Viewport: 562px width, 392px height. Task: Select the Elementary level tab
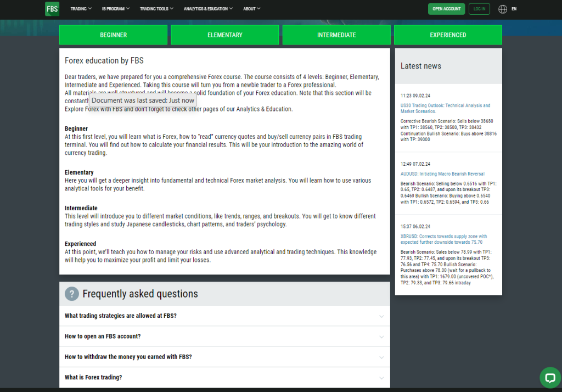tap(224, 35)
